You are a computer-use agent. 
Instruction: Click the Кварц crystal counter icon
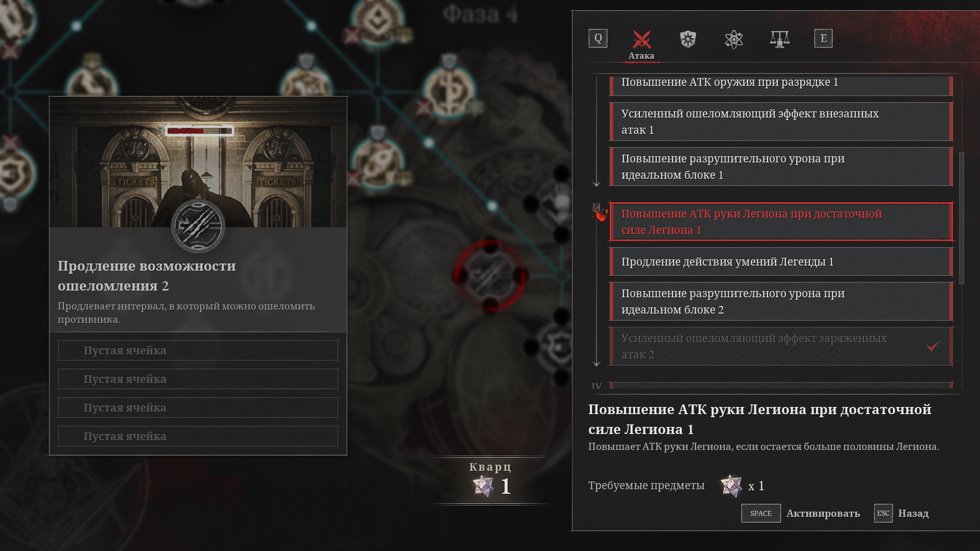[x=483, y=486]
